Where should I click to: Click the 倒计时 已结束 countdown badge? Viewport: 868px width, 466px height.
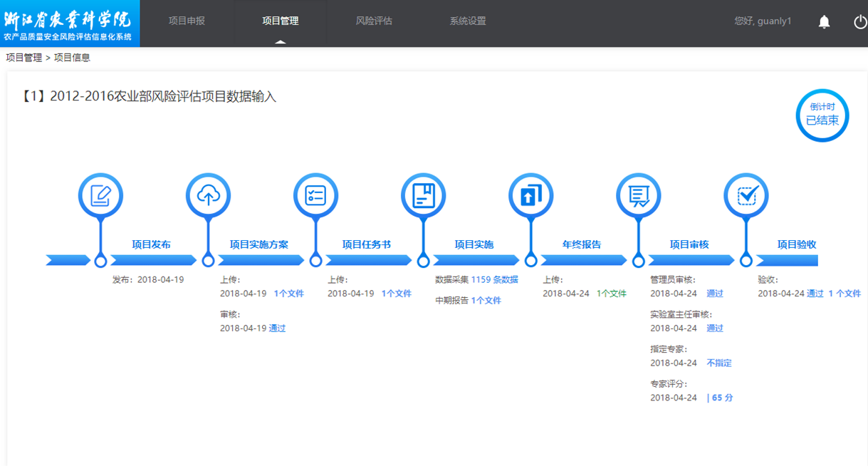822,115
